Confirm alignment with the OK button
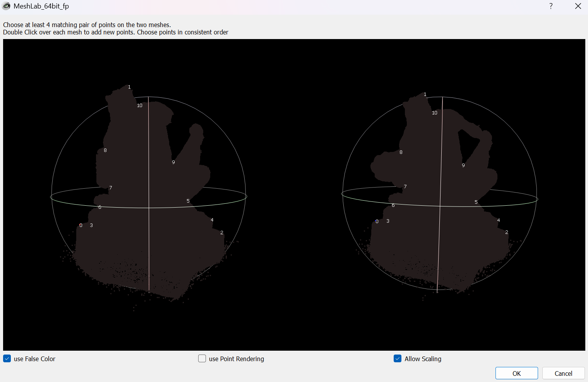This screenshot has width=588, height=382. click(x=516, y=373)
